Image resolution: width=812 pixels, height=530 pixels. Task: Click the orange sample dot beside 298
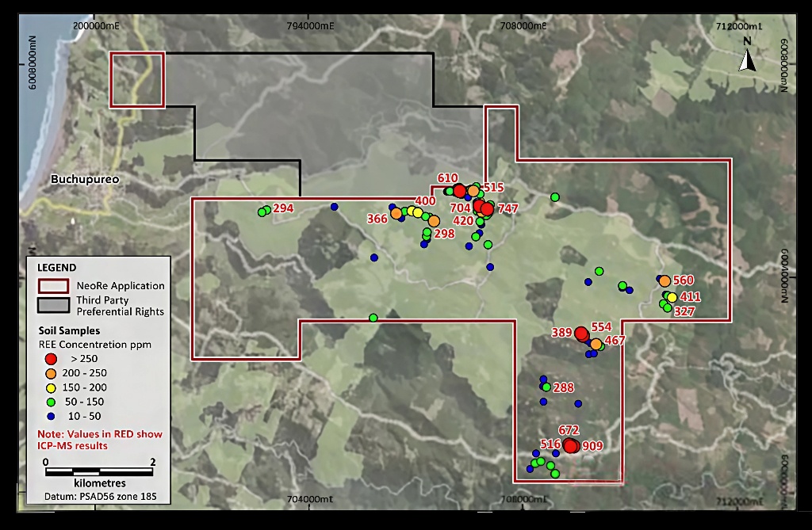point(434,222)
